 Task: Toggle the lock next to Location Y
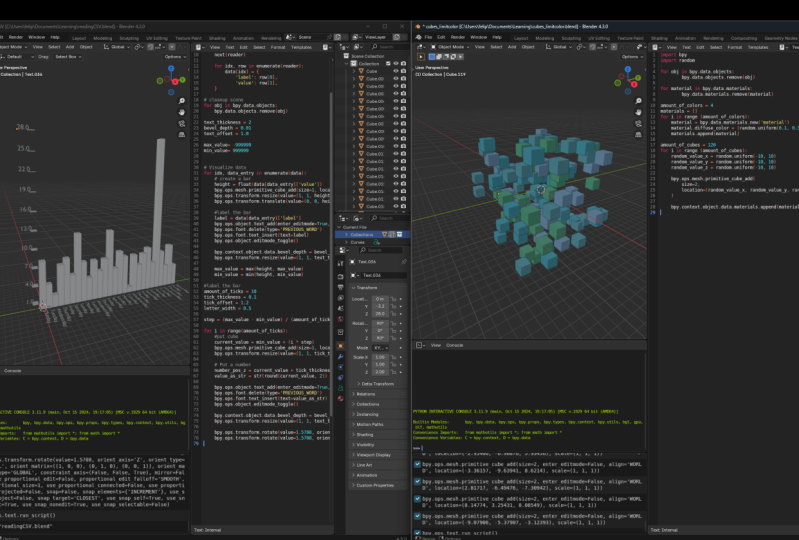click(x=393, y=306)
